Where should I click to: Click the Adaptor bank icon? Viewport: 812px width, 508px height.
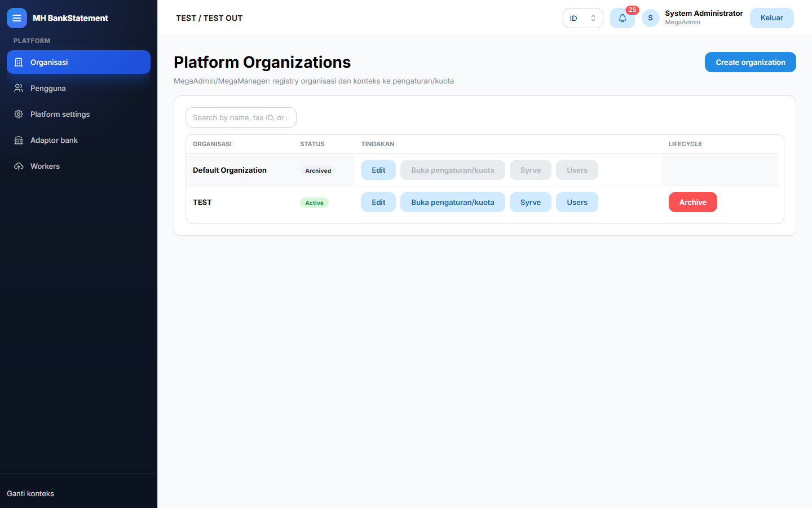point(19,140)
